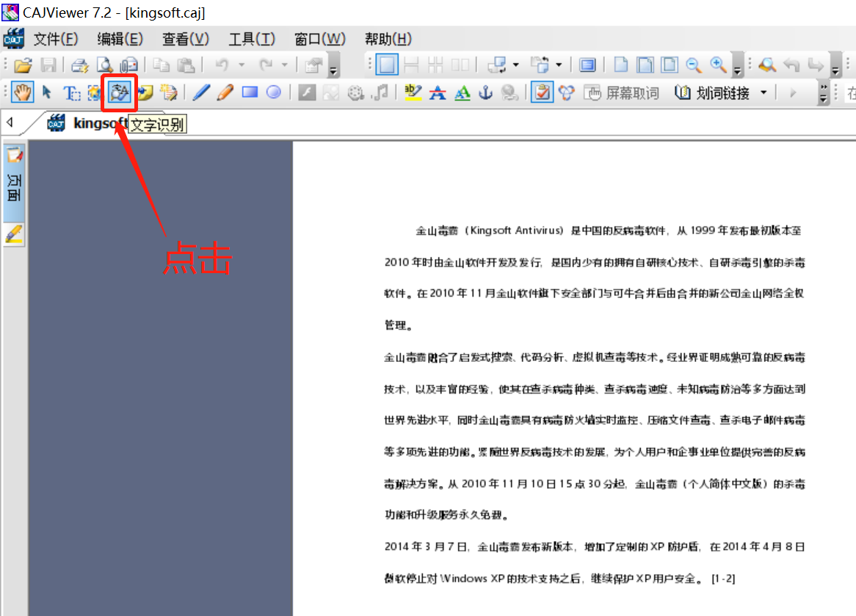
Task: Open the 帮助(H) menu
Action: point(388,40)
